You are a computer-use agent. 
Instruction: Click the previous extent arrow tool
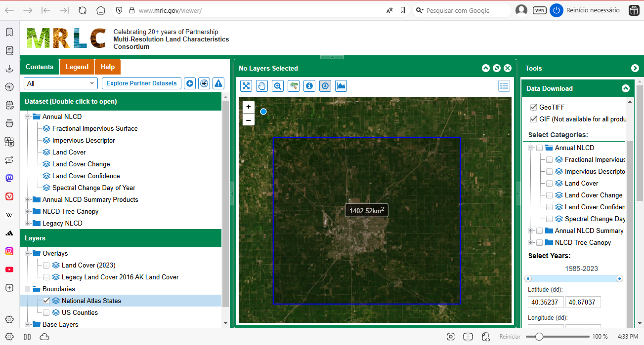(294, 86)
